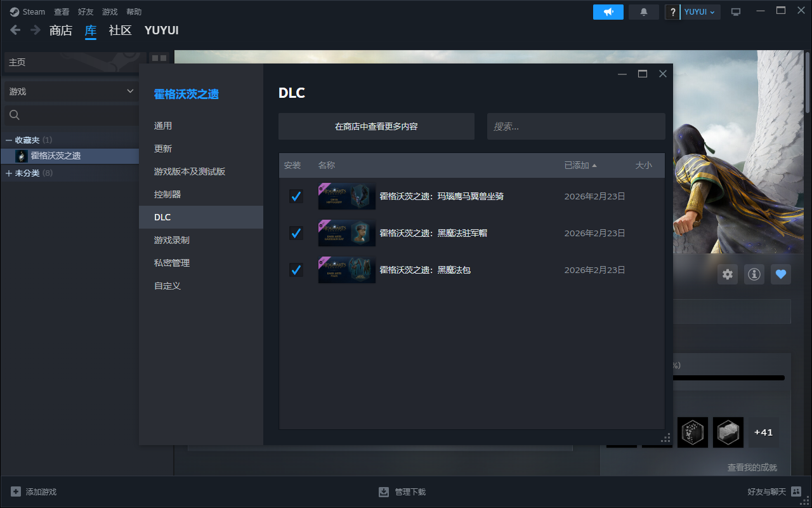Click the friends and chat icon
Image resolution: width=812 pixels, height=508 pixels.
pos(796,492)
